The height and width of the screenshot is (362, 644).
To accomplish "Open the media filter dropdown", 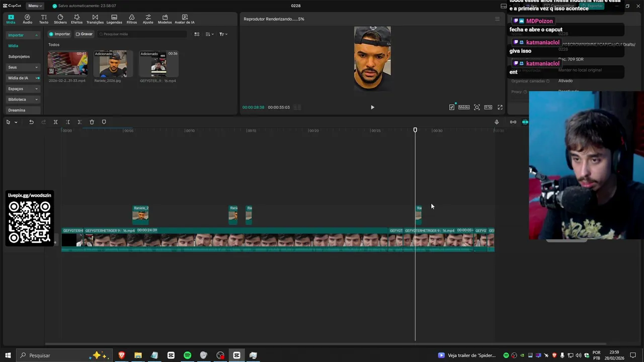I will (223, 34).
